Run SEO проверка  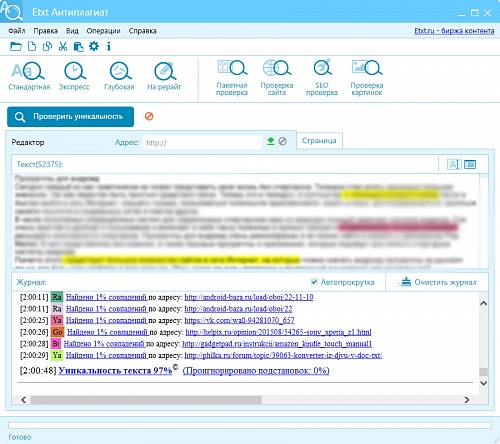[322, 78]
